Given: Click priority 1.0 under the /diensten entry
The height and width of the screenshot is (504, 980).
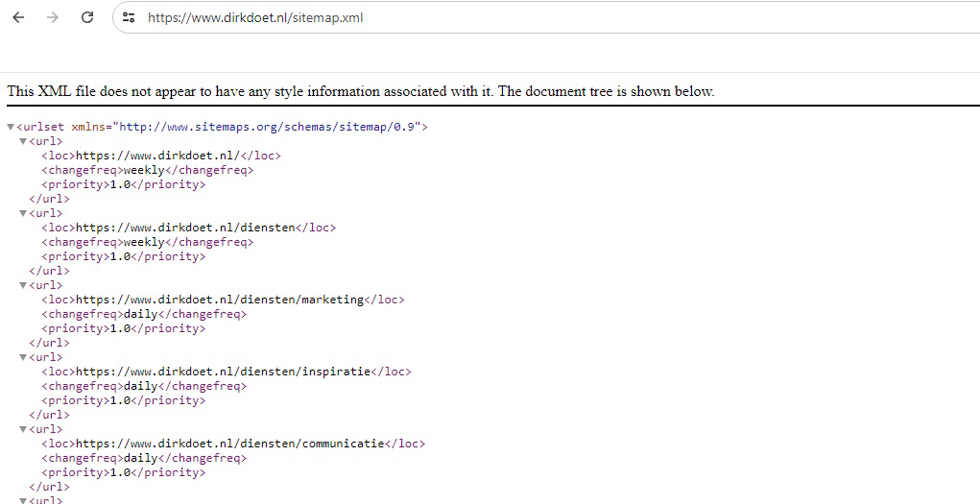Looking at the screenshot, I should point(120,256).
